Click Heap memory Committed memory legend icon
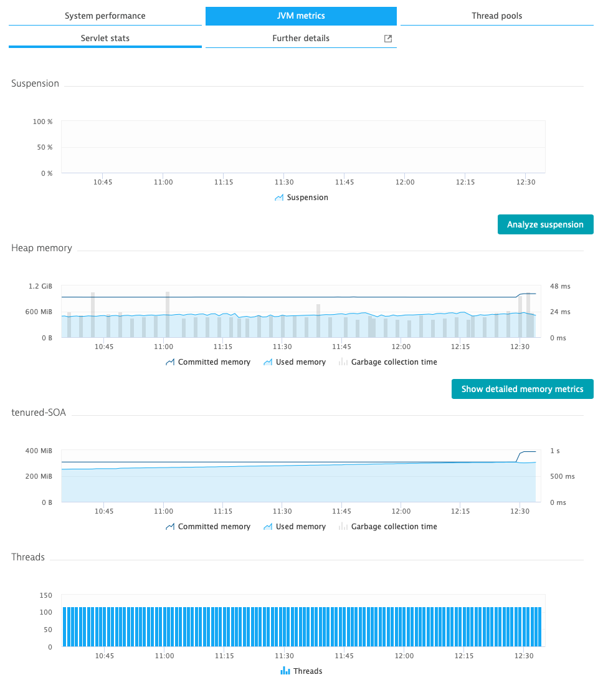 tap(170, 362)
